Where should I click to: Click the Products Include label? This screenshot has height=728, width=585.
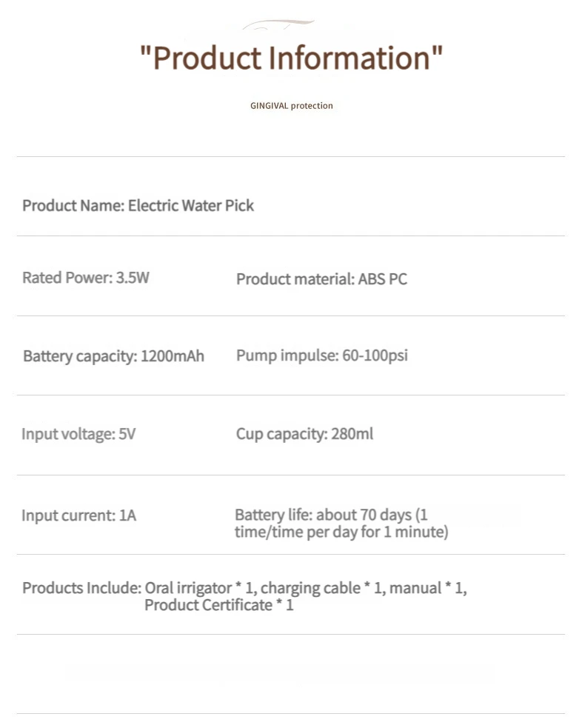click(x=81, y=588)
